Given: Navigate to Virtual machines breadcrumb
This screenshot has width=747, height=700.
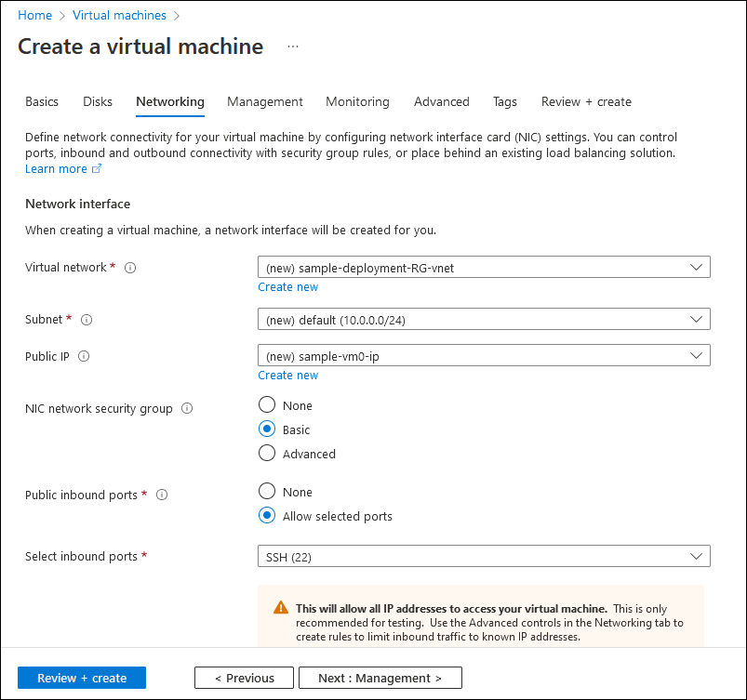Looking at the screenshot, I should coord(119,15).
